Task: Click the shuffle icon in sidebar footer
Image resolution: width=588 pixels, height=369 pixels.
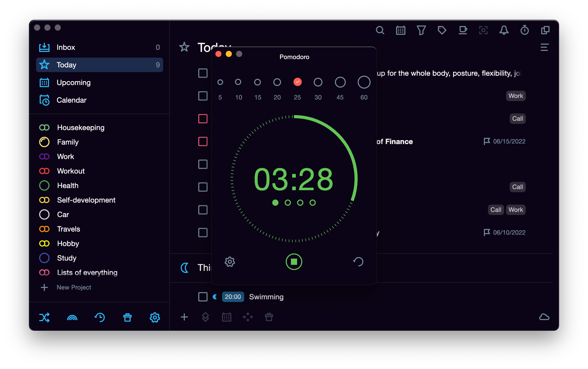Action: click(44, 317)
